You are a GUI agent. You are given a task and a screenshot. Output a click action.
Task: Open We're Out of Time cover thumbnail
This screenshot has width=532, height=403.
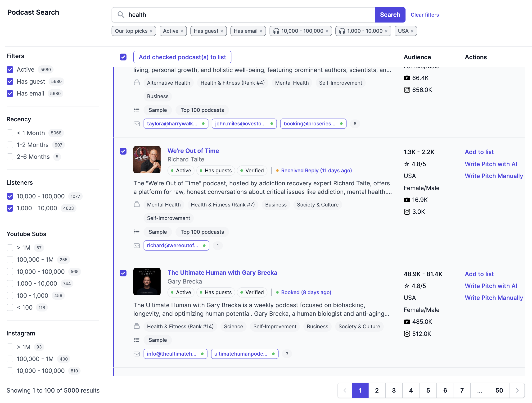pos(147,160)
